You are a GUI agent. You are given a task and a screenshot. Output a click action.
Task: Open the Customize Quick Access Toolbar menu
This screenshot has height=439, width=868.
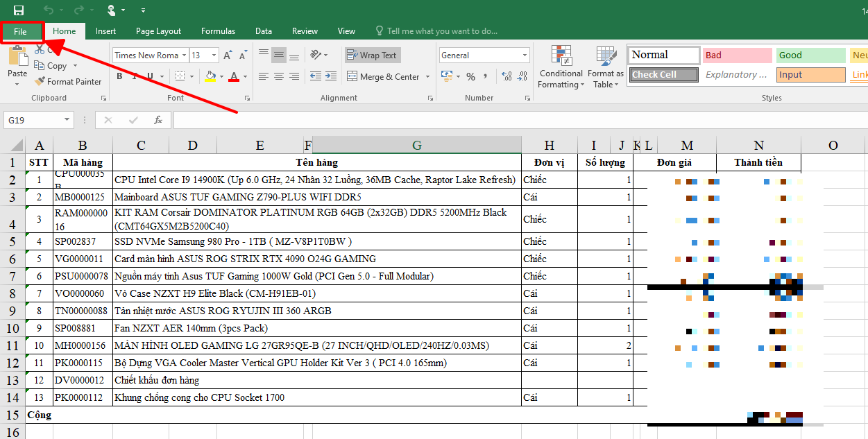143,11
